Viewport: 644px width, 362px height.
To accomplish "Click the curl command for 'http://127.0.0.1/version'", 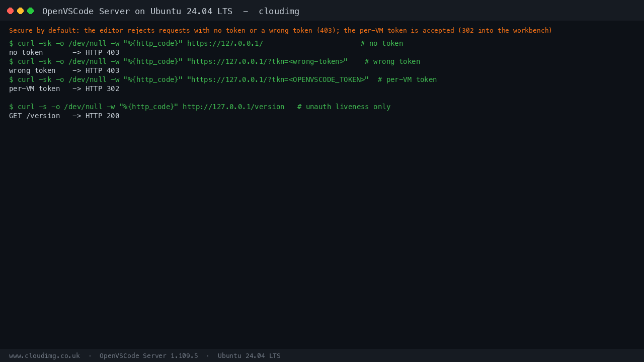I will coord(200,107).
